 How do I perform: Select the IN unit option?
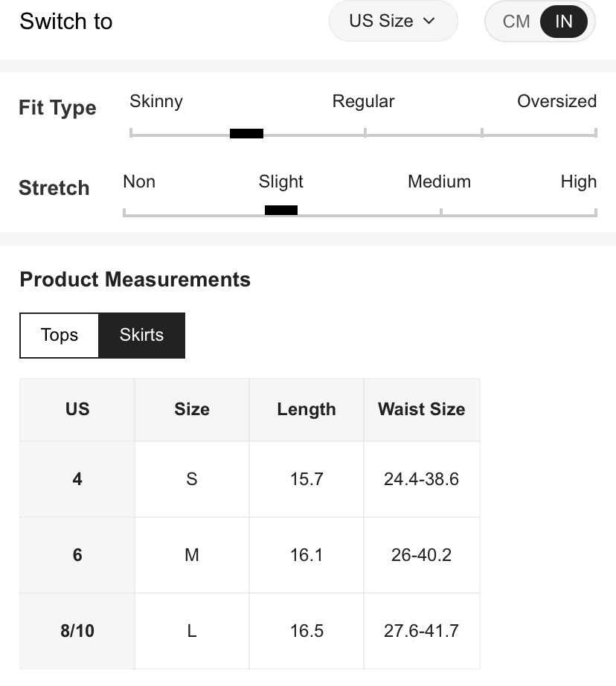click(x=563, y=22)
